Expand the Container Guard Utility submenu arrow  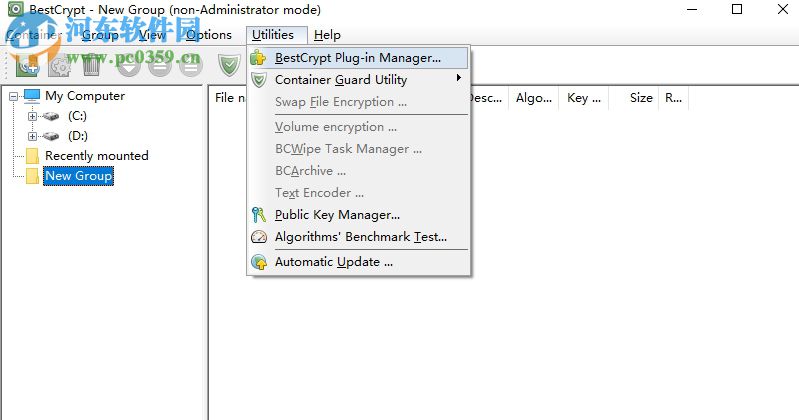[458, 79]
